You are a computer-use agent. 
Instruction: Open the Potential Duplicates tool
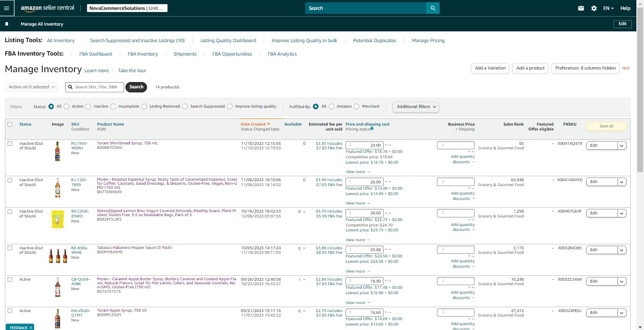tap(375, 40)
